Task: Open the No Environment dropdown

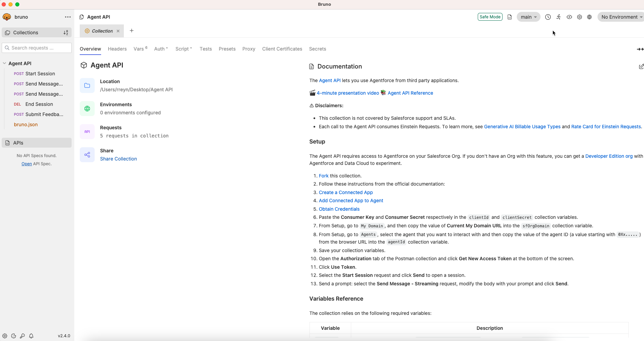Action: point(621,17)
